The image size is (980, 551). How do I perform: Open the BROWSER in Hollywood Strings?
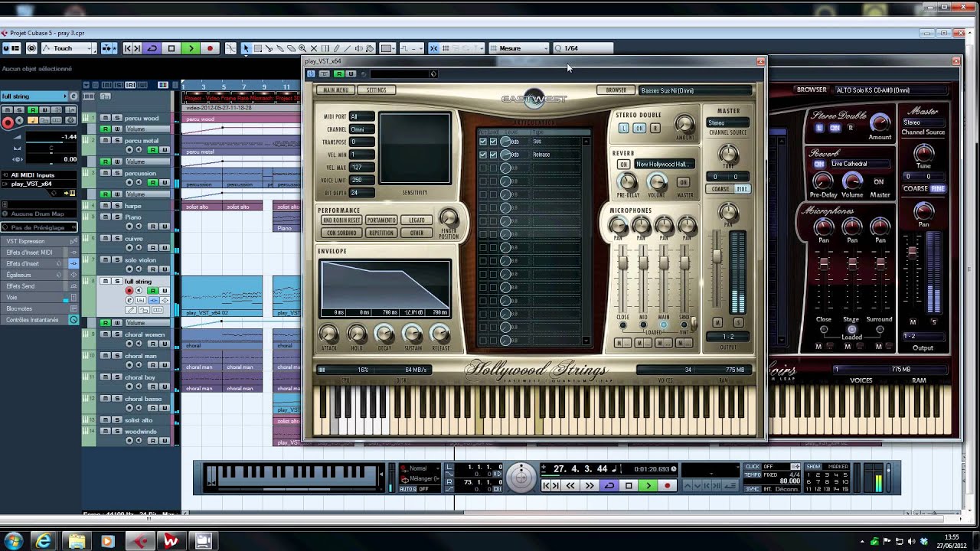coord(616,90)
